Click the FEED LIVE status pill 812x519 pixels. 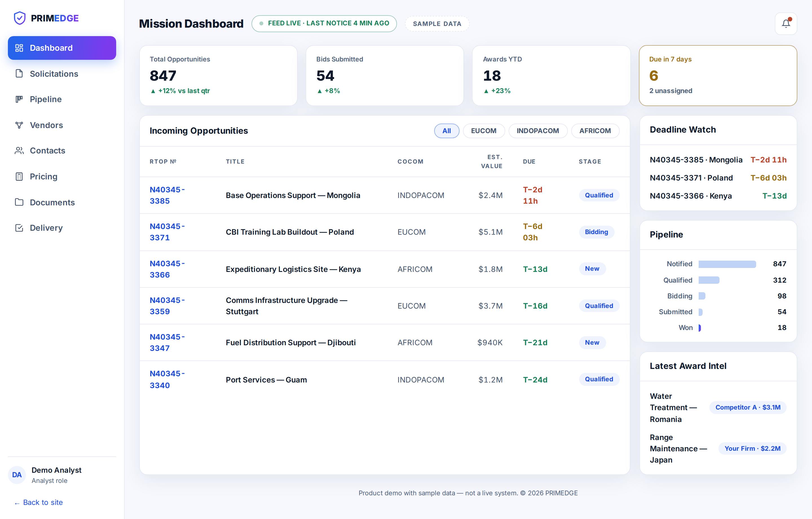[324, 24]
